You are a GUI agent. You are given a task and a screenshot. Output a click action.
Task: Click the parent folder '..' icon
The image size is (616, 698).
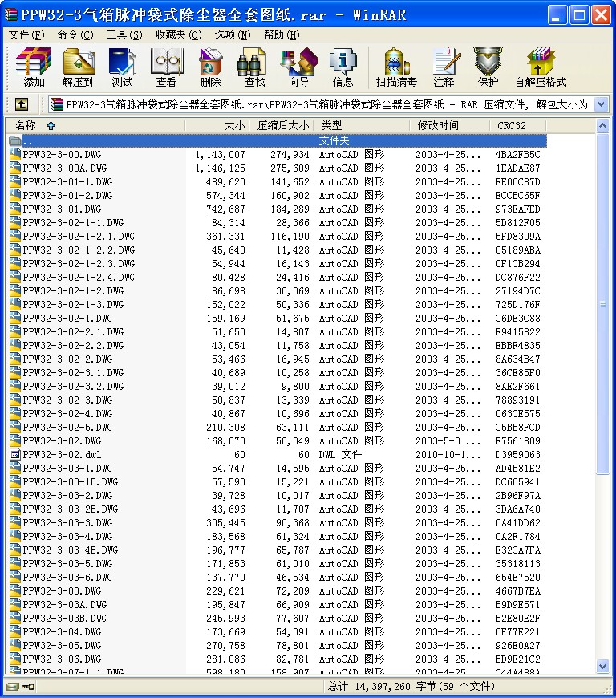click(x=15, y=141)
